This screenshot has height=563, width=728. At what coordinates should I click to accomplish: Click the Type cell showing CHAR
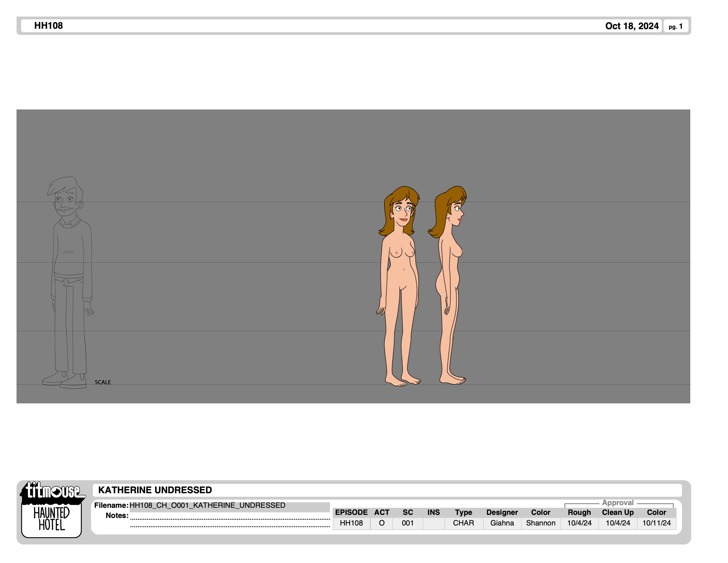tap(463, 523)
